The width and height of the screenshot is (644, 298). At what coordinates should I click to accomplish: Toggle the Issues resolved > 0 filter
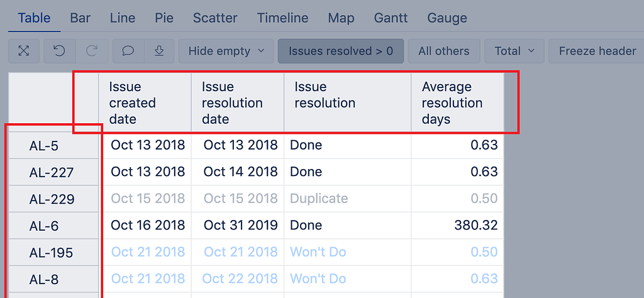(x=341, y=51)
